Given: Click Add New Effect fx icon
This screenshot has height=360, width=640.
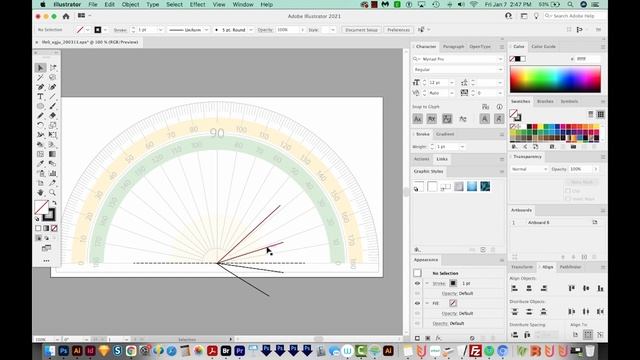Looking at the screenshot, I should (x=438, y=338).
